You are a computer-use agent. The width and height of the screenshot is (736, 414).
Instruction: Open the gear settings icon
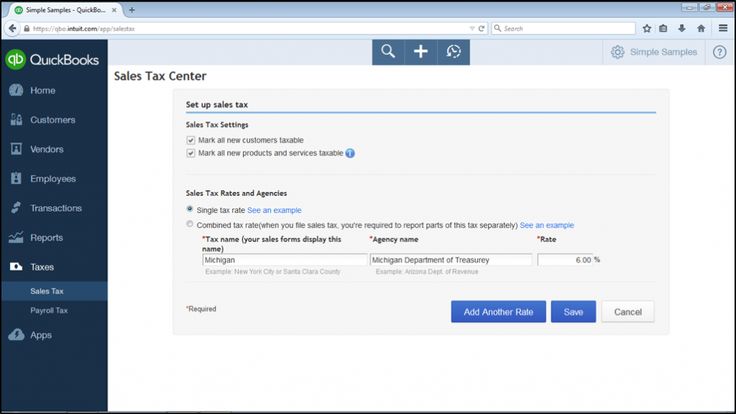pos(618,52)
